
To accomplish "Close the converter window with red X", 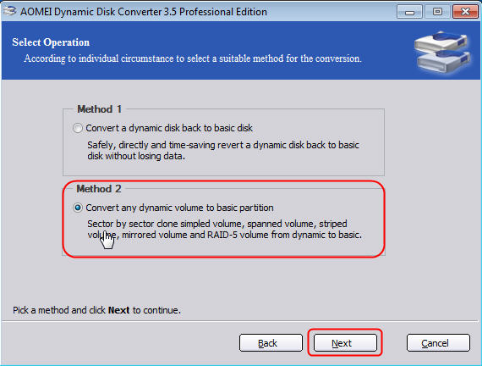I will pyautogui.click(x=465, y=12).
